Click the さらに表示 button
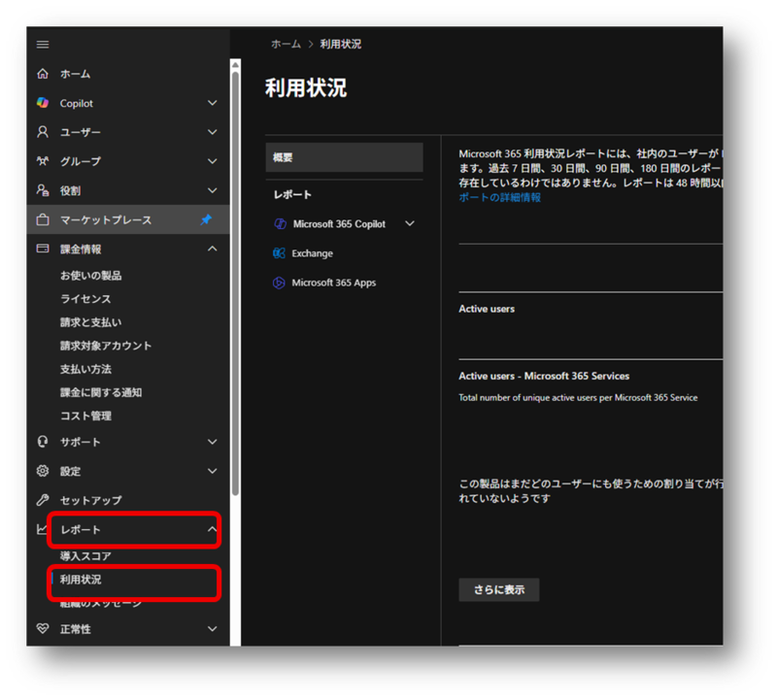The image size is (777, 700). pos(499,589)
